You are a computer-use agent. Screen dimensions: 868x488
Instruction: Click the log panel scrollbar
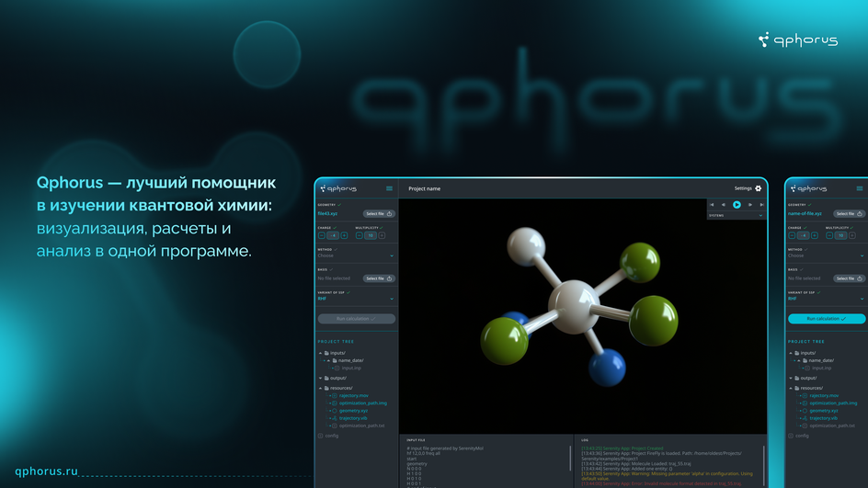click(x=764, y=467)
